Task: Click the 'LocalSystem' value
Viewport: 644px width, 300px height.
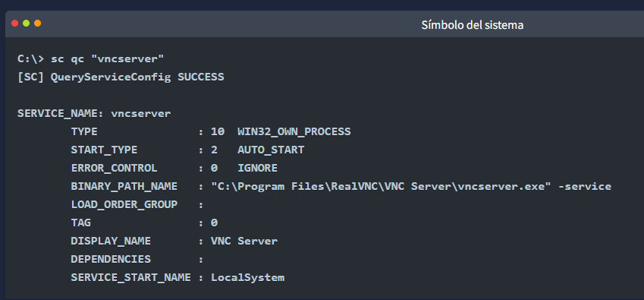Action: tap(247, 278)
